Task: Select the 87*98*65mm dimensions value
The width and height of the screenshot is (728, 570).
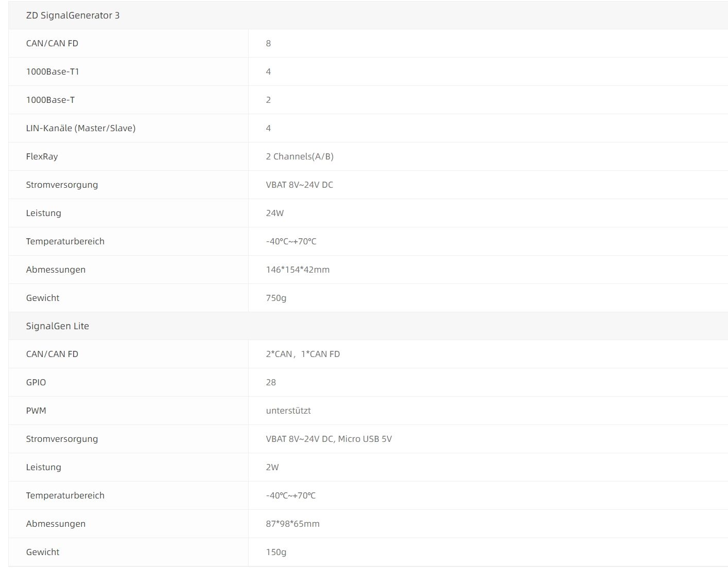Action: tap(292, 524)
